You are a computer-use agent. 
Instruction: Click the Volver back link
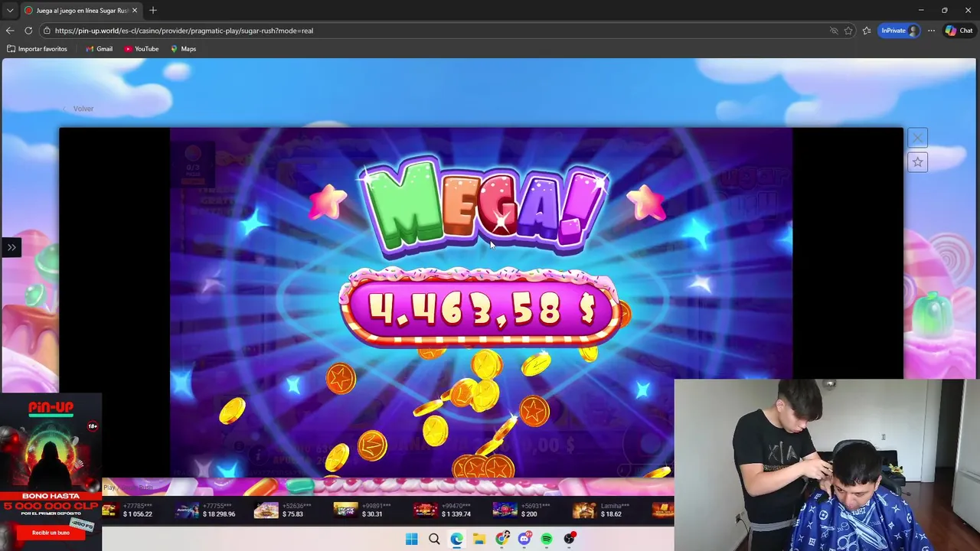click(x=78, y=109)
